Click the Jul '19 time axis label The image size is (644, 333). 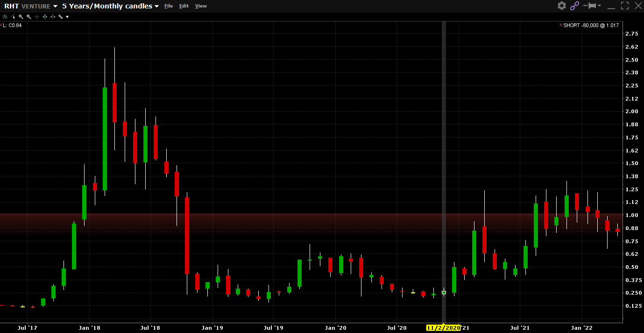coord(274,328)
